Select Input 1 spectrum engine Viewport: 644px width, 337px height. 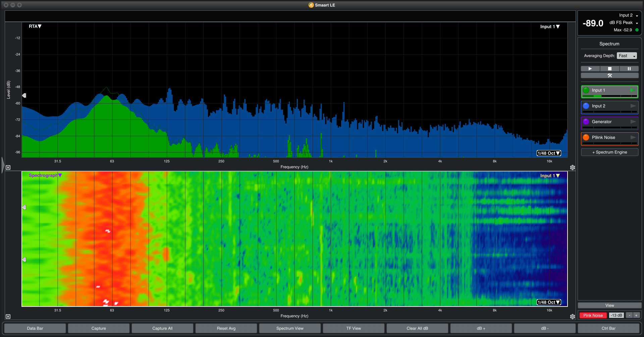(609, 91)
